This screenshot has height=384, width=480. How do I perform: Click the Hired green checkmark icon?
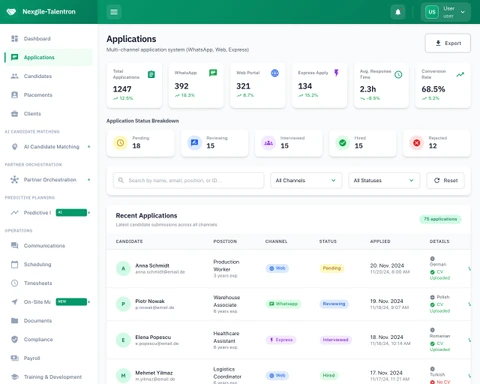[x=342, y=143]
